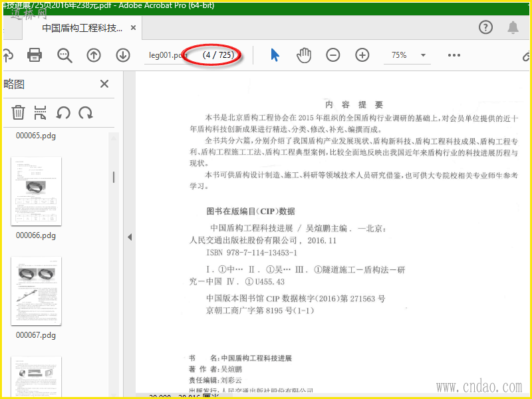Click the 图书在版编目(CIP)数据 heading
Viewport: 532px width, 399px height.
click(251, 211)
